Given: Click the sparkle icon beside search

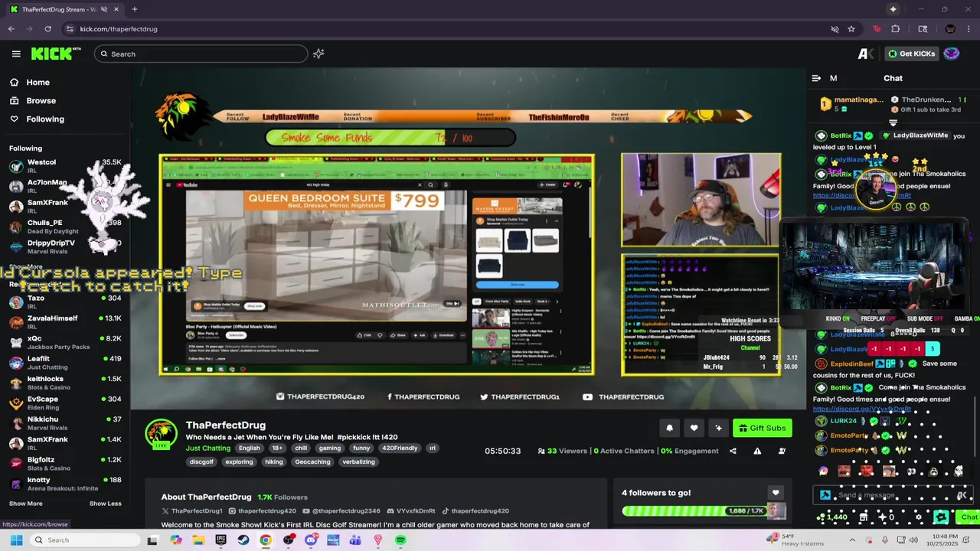Looking at the screenshot, I should coord(318,54).
